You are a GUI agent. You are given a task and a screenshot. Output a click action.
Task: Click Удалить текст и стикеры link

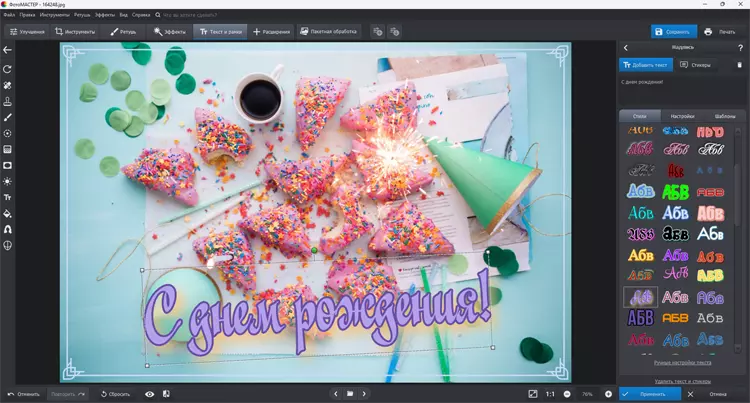tap(683, 381)
